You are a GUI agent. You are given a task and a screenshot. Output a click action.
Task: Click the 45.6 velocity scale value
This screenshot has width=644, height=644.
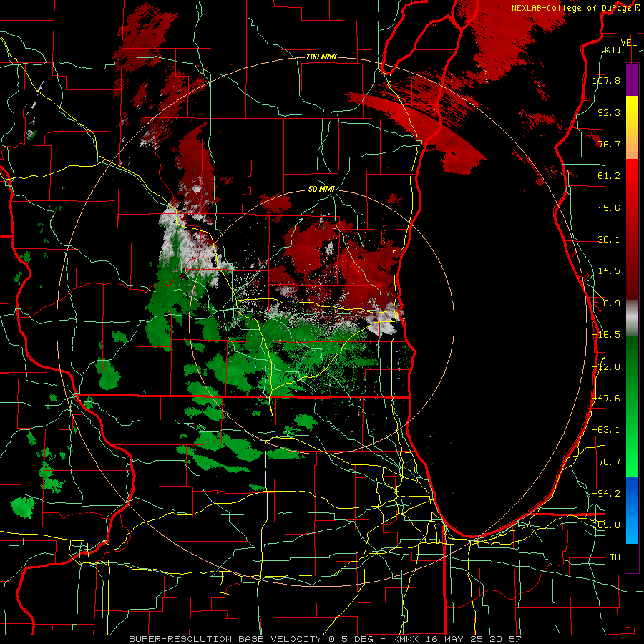pyautogui.click(x=609, y=208)
